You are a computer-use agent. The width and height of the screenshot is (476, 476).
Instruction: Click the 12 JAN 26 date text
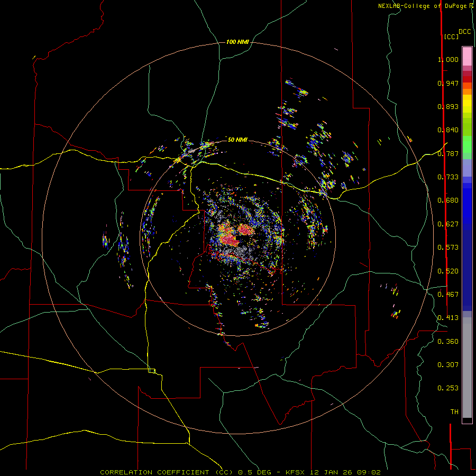coord(331,472)
